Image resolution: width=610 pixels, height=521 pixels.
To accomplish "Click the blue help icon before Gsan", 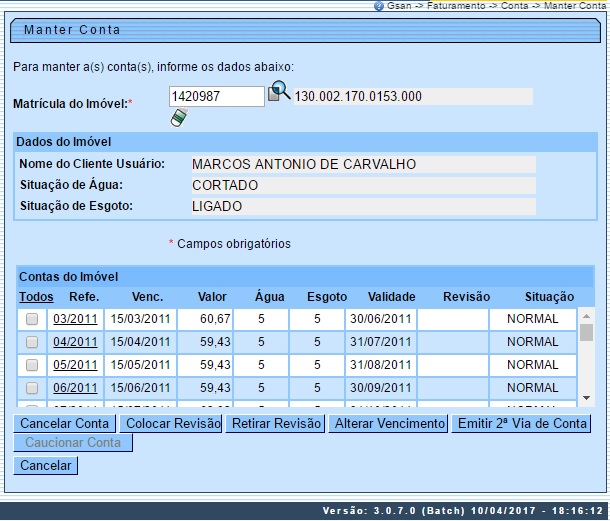I will coord(379,6).
